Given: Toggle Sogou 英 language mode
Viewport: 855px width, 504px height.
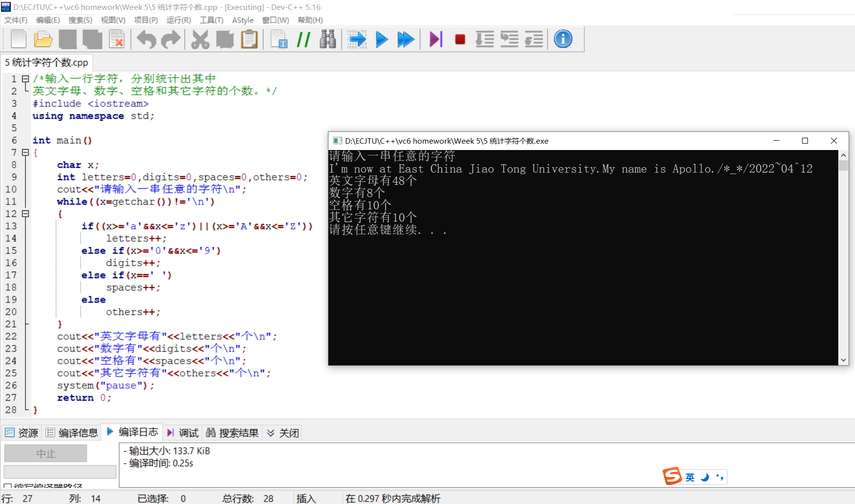Looking at the screenshot, I should click(x=690, y=477).
